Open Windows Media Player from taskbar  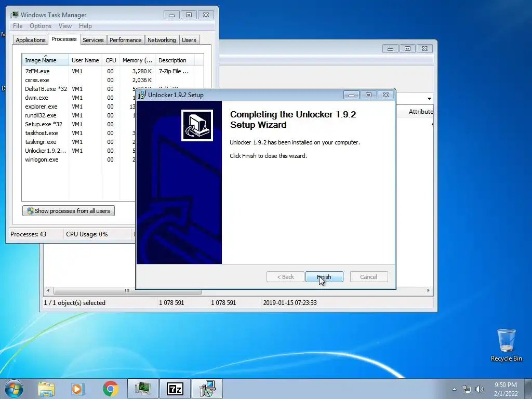77,389
